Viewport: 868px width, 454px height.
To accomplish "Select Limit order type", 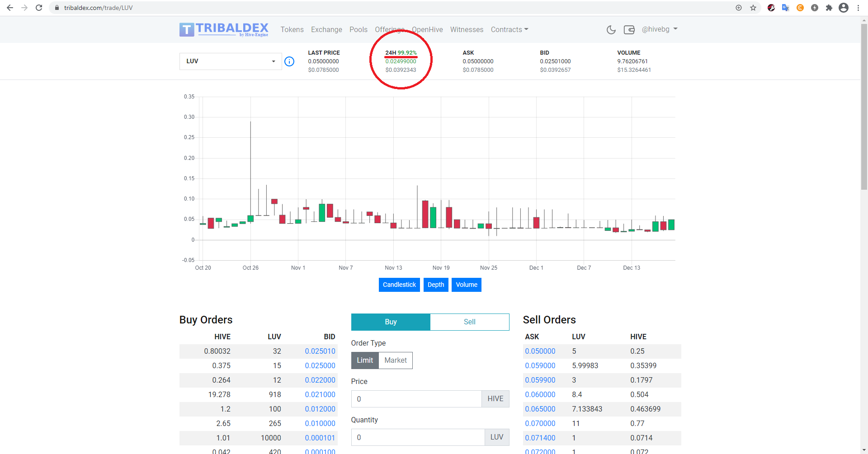I will pyautogui.click(x=365, y=360).
